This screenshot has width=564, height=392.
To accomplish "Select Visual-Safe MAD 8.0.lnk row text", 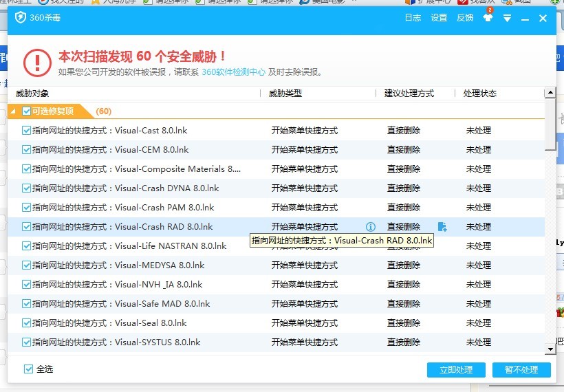I will click(x=121, y=303).
